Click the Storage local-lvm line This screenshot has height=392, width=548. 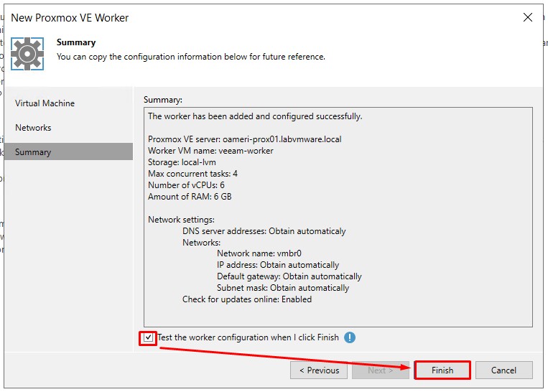pos(184,162)
